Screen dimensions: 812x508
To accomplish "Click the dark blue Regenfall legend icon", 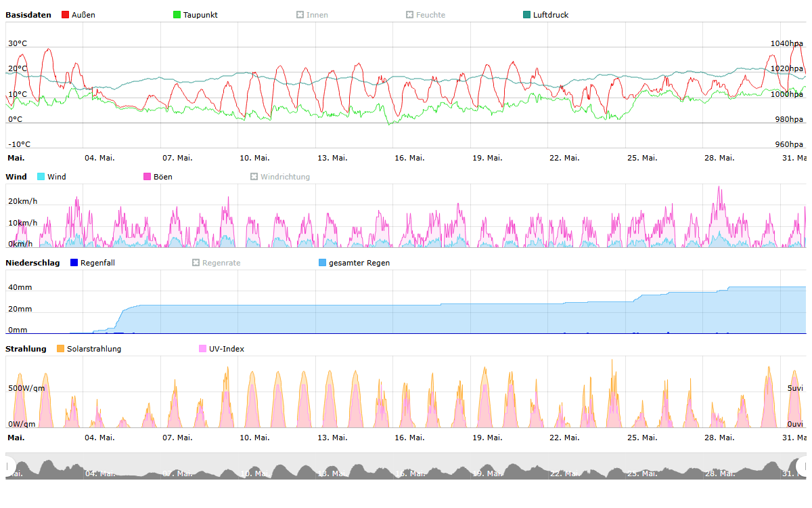I will click(x=74, y=263).
